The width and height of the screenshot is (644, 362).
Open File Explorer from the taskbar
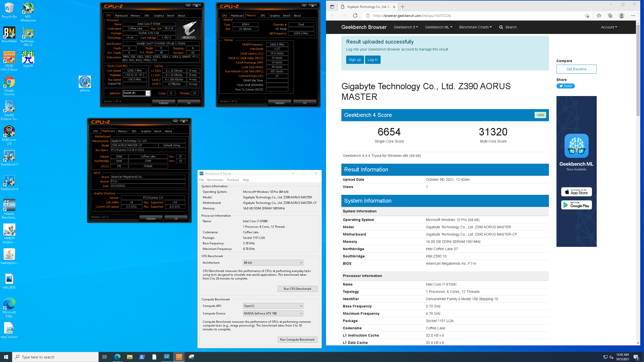pyautogui.click(x=130, y=357)
